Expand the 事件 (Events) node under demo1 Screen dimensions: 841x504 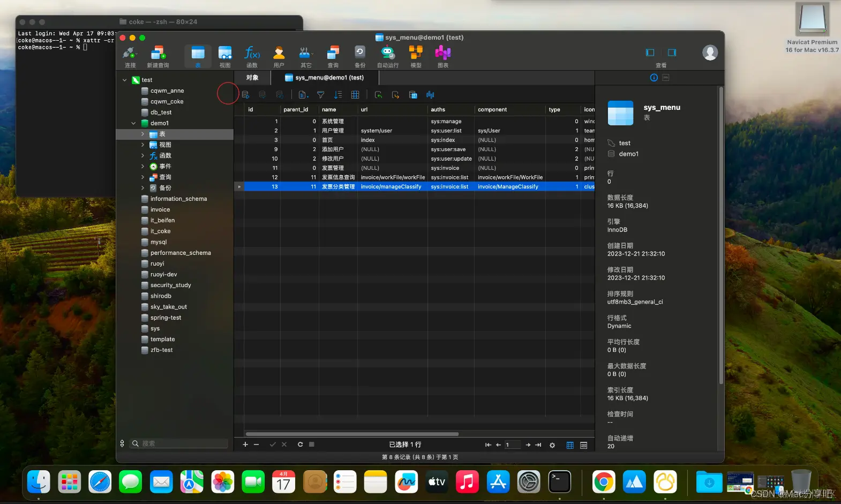pyautogui.click(x=142, y=167)
